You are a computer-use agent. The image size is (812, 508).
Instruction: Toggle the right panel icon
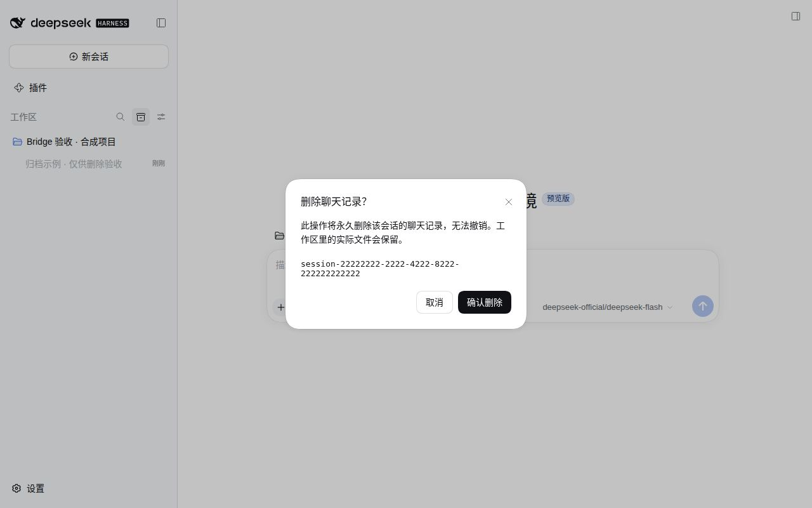796,16
